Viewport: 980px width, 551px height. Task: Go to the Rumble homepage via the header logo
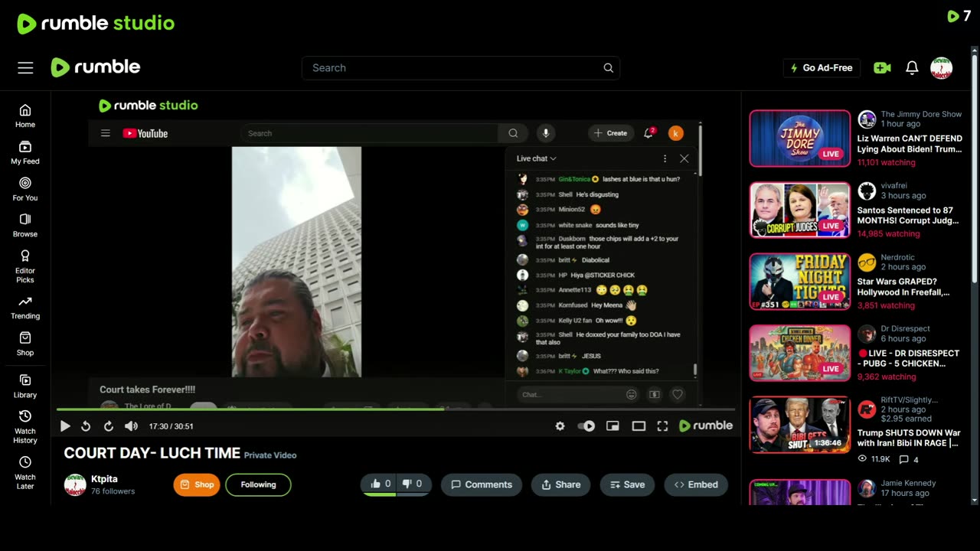point(96,67)
